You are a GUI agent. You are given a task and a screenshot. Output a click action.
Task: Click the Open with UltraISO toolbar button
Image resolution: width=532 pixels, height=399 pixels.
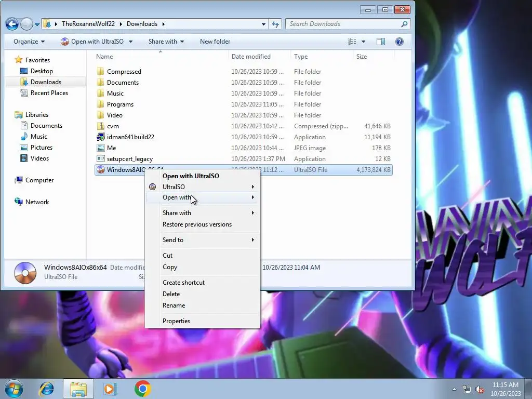[92, 42]
